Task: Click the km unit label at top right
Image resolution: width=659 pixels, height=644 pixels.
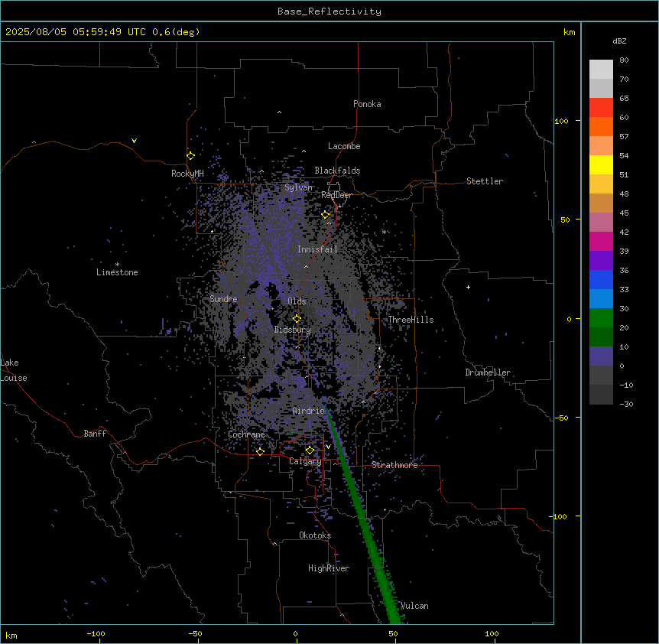Action: tap(569, 32)
